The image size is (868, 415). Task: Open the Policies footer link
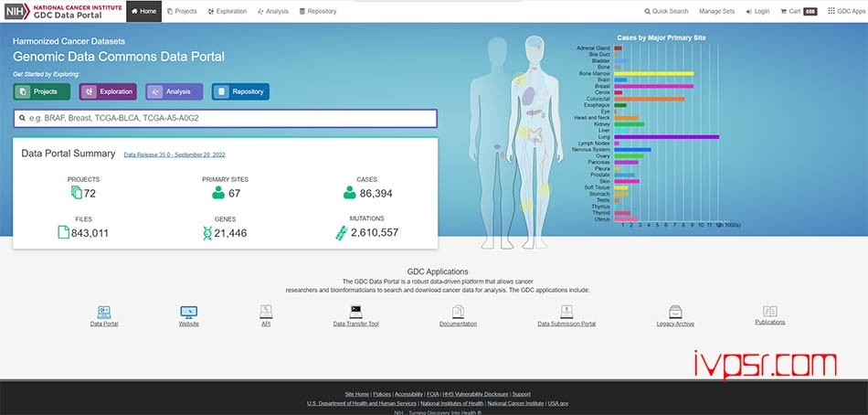[x=382, y=394]
